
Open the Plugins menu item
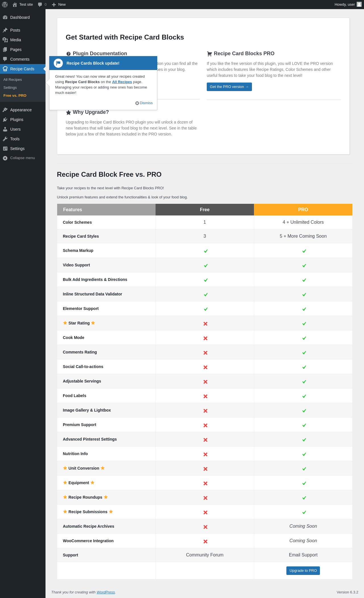pos(23,120)
